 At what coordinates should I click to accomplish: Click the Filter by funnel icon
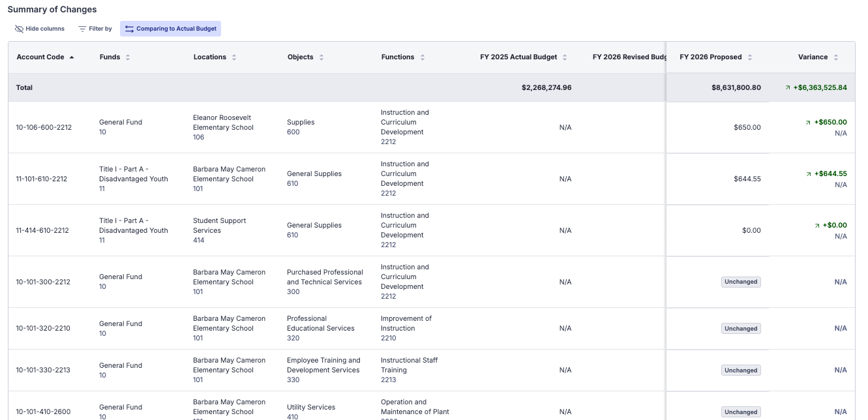click(82, 29)
